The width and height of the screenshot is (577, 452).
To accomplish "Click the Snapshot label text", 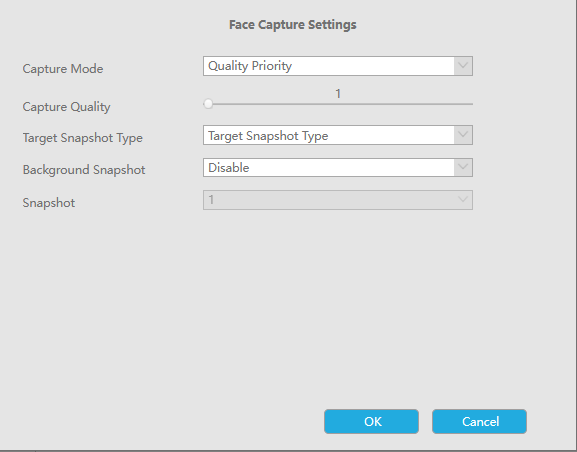I will [x=49, y=202].
